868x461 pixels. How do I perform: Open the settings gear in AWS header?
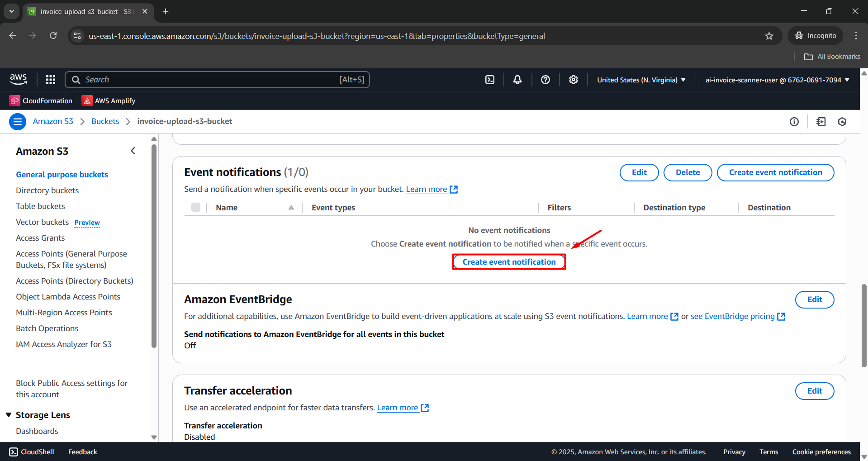tap(574, 80)
